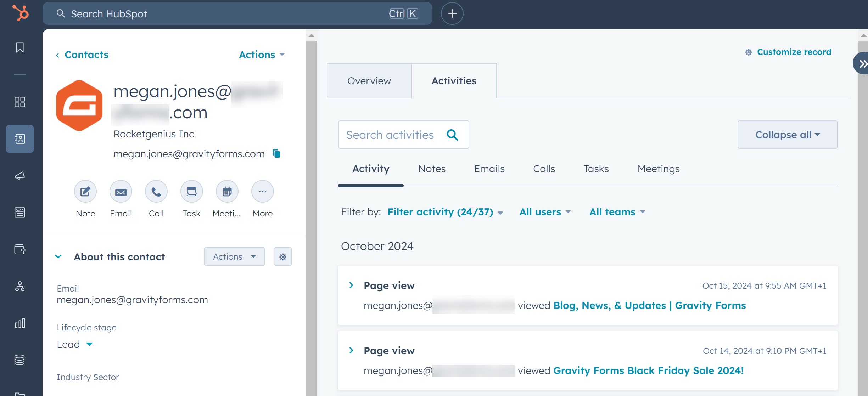Open Gravity Forms Black Friday Sale 2024! link
The height and width of the screenshot is (396, 868).
coord(648,370)
